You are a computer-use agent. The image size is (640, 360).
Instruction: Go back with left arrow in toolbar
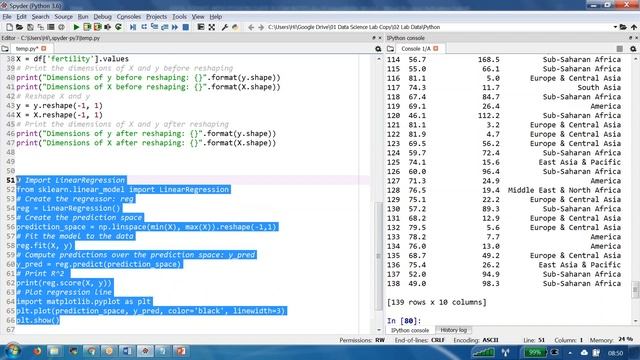pos(251,27)
